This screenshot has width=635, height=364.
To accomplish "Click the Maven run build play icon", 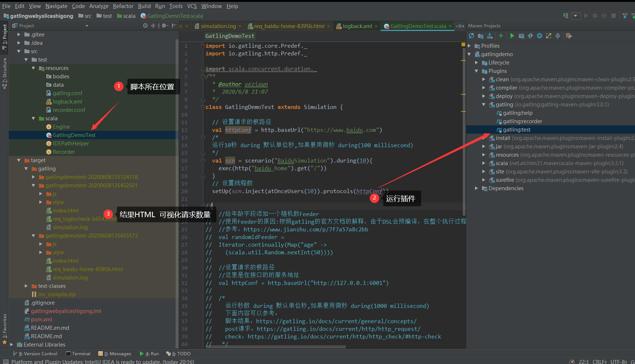I will tap(512, 36).
